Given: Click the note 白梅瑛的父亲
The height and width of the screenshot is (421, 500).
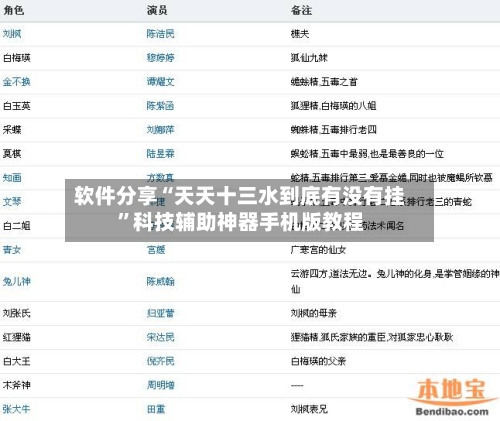Looking at the screenshot, I should point(318,361).
